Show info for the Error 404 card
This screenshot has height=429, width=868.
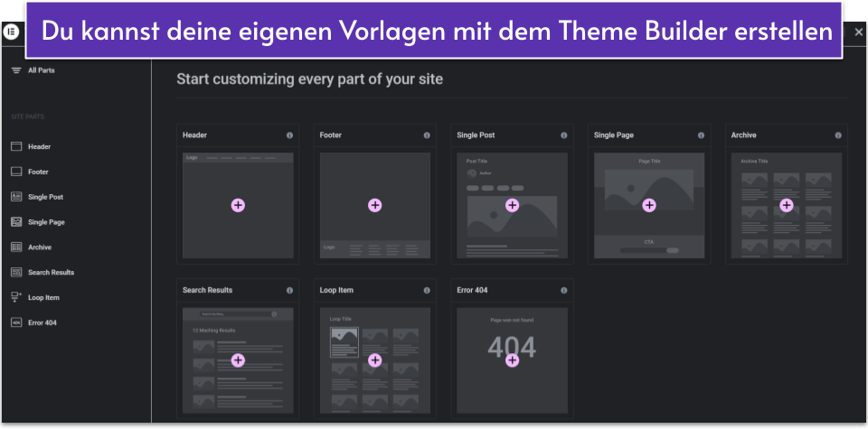563,290
